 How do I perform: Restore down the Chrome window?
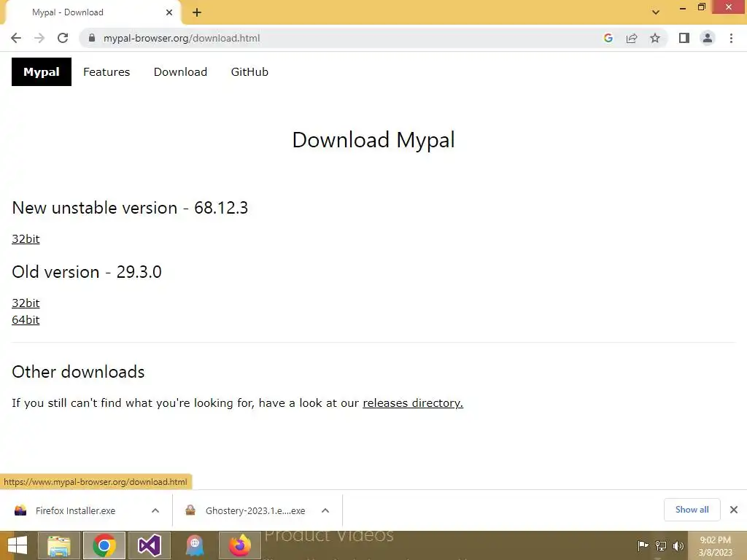[x=702, y=7]
